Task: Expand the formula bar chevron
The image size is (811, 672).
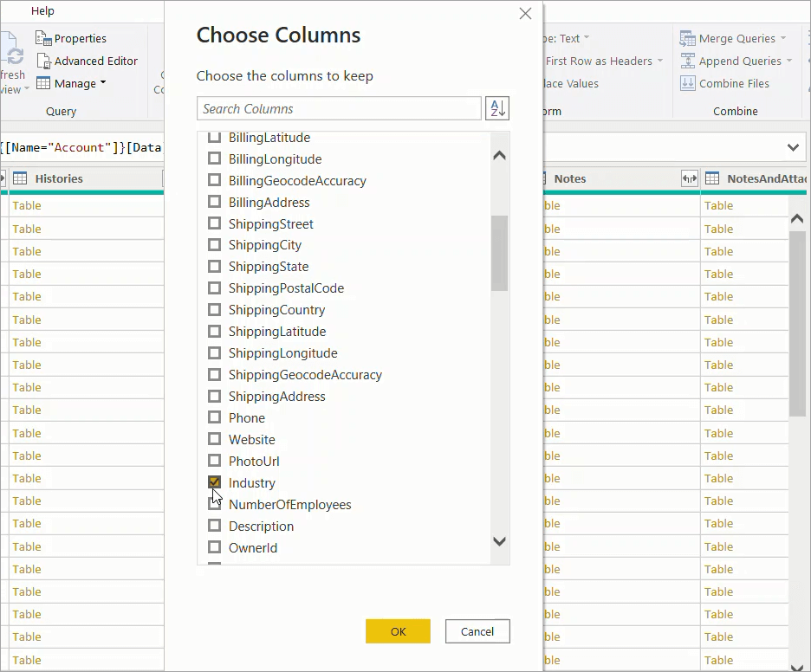Action: coord(794,147)
